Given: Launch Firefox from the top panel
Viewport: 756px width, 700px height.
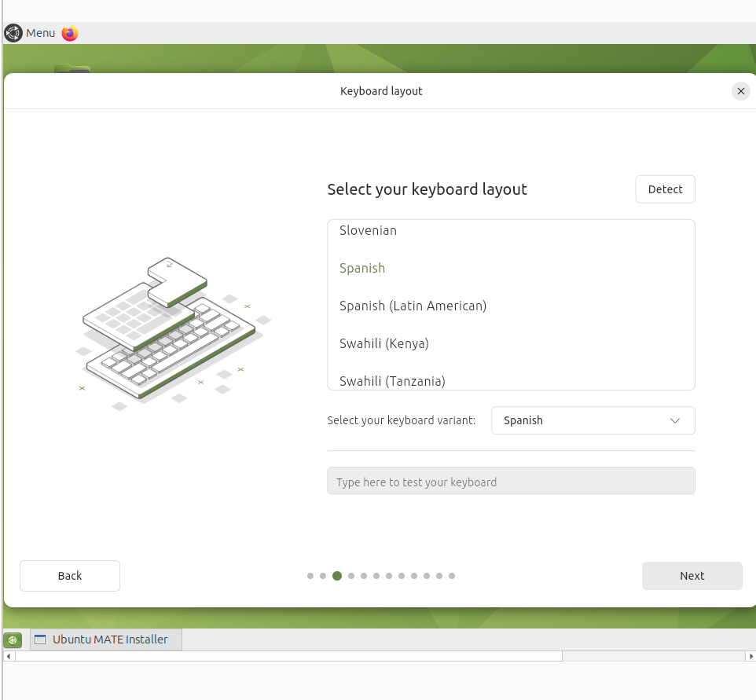Looking at the screenshot, I should 70,33.
